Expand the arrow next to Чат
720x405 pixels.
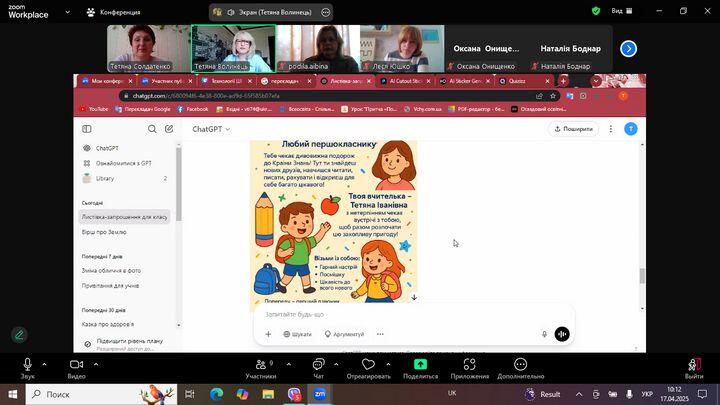pyautogui.click(x=336, y=365)
